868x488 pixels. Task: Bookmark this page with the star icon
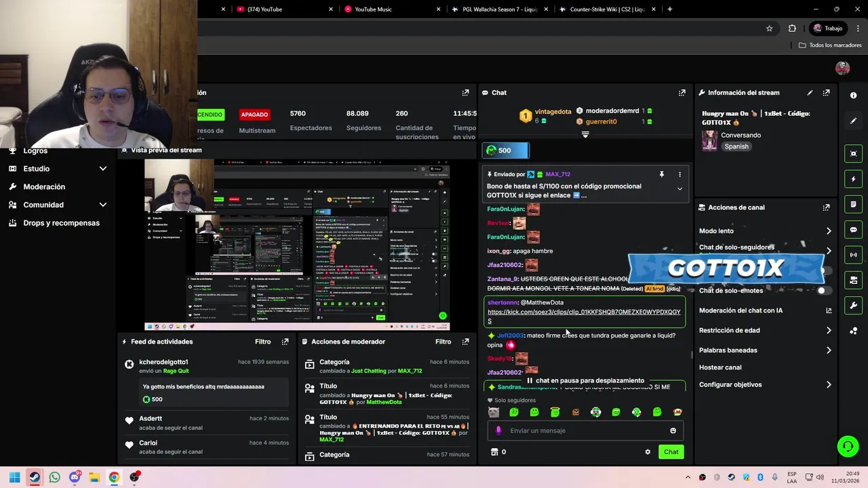769,28
